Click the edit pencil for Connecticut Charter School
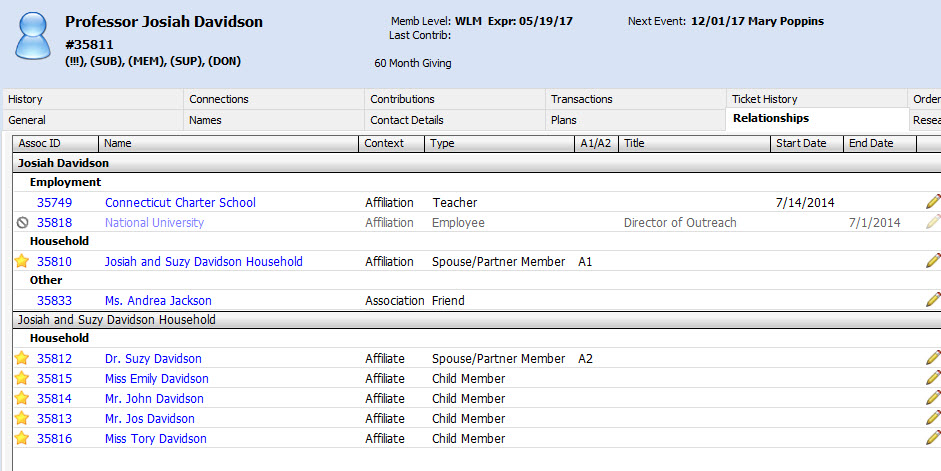Viewport: 941px width, 471px height. coord(933,203)
